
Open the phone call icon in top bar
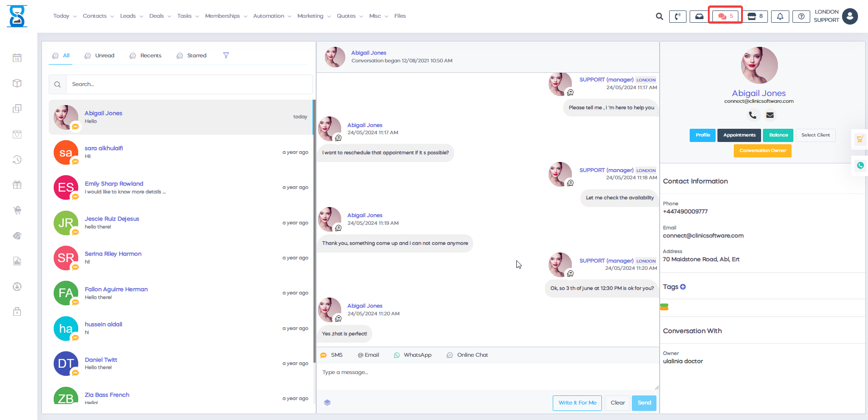(x=677, y=16)
